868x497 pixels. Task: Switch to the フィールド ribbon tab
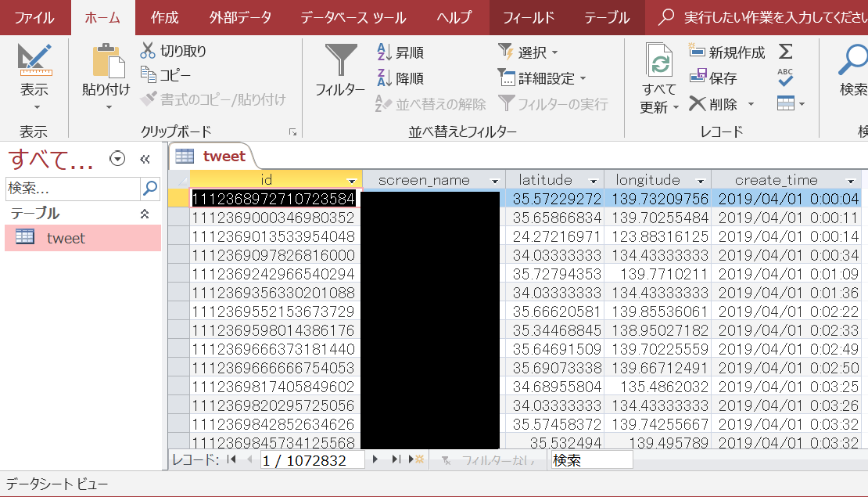(529, 17)
